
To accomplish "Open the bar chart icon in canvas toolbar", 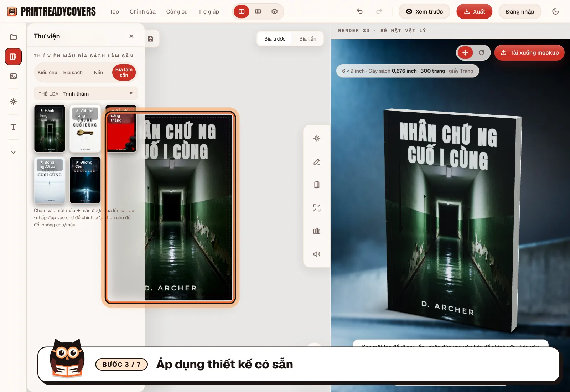I will (x=317, y=231).
